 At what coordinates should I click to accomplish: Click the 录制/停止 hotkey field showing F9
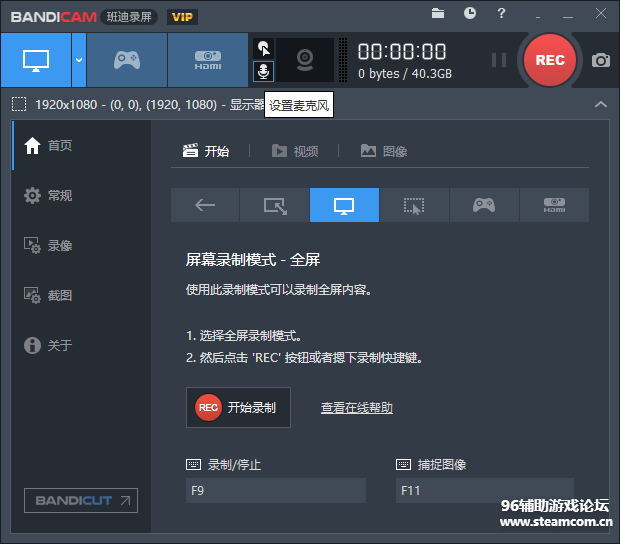point(275,490)
